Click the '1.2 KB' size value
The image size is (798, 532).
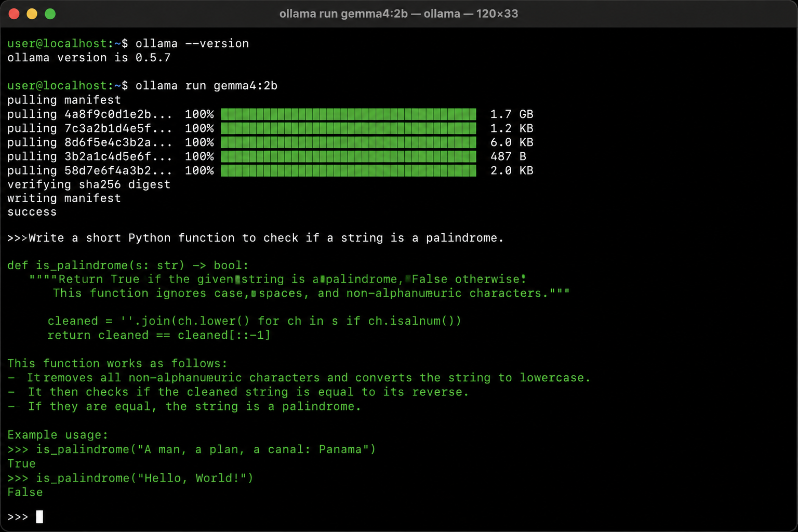click(x=512, y=128)
